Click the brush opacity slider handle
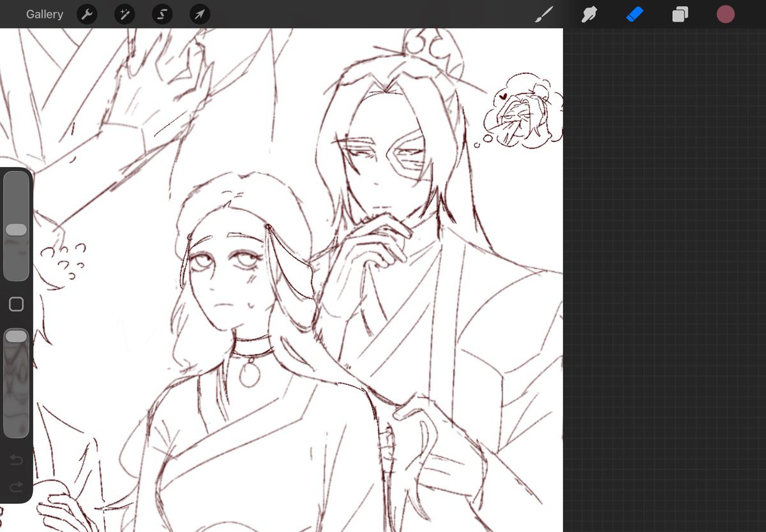Screen dimensions: 766x532 point(16,336)
